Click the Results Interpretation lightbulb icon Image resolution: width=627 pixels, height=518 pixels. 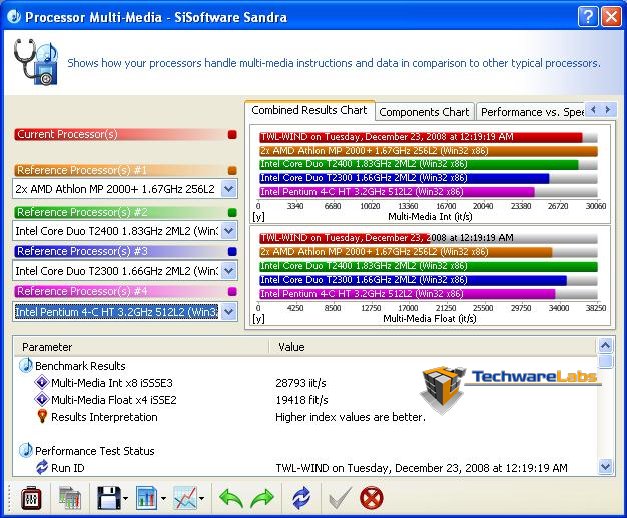(42, 416)
